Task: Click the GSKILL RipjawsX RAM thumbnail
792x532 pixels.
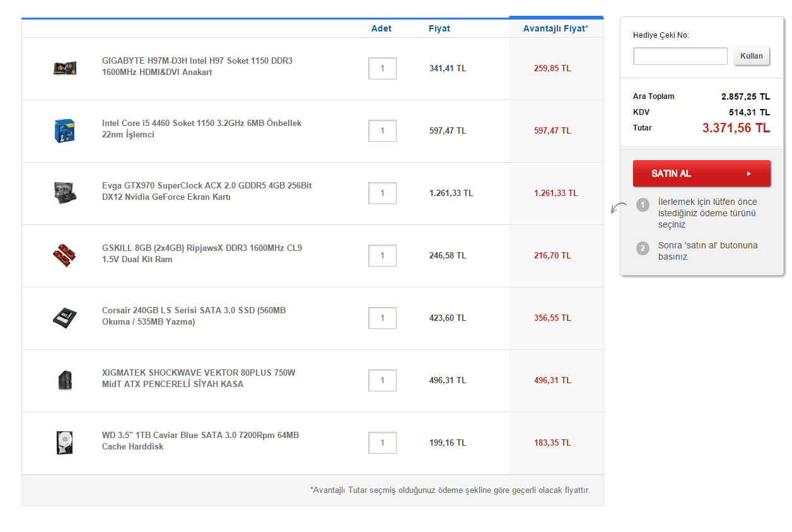Action: 64,255
